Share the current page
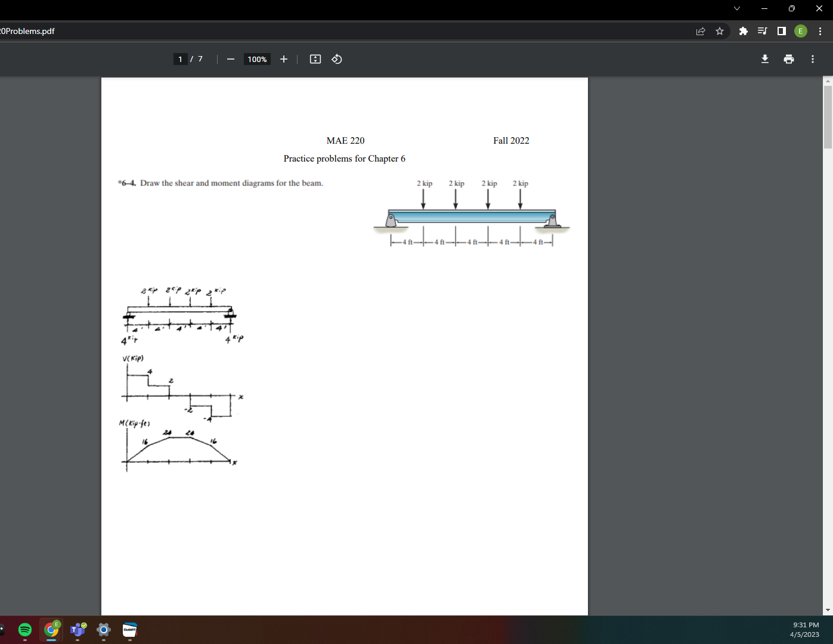 click(x=700, y=31)
